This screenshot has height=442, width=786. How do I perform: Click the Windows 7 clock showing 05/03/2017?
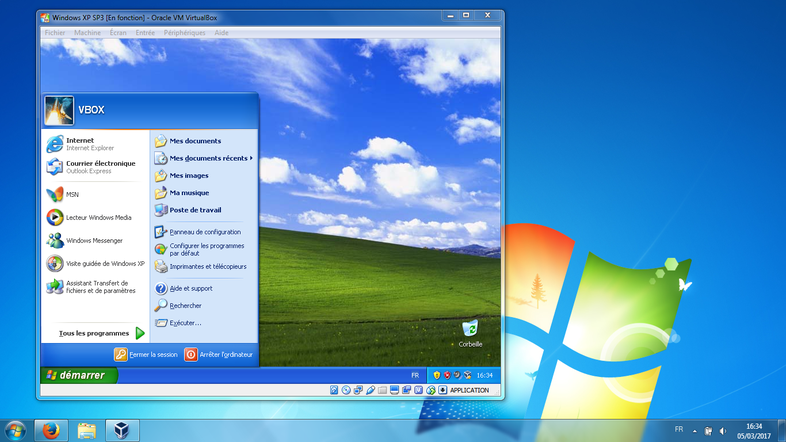[x=753, y=431]
